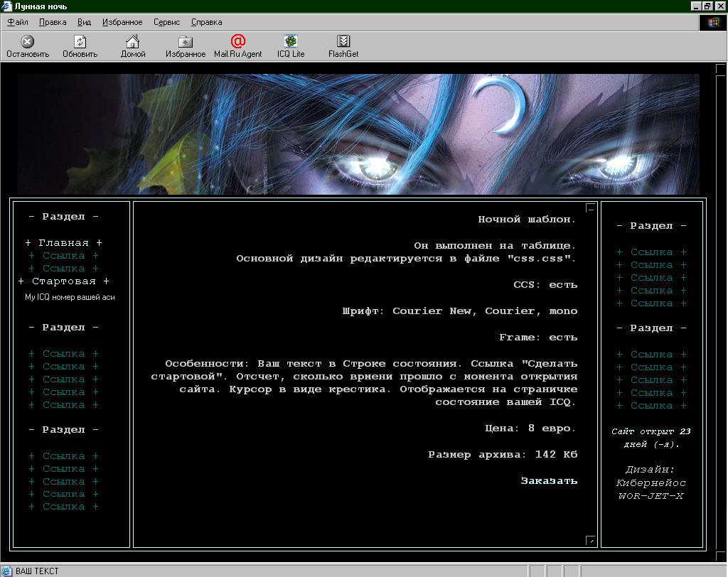728x577 pixels.
Task: Click the night elf banner image
Action: (x=358, y=134)
